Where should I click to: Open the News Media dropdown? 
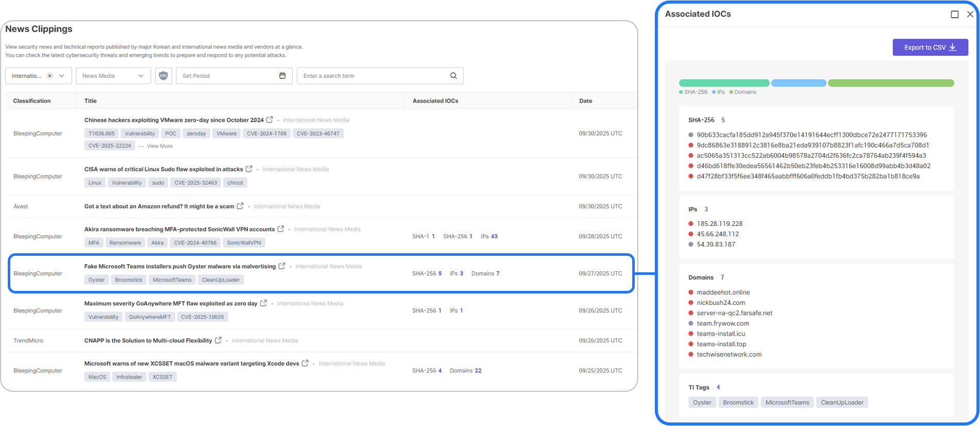coord(113,76)
